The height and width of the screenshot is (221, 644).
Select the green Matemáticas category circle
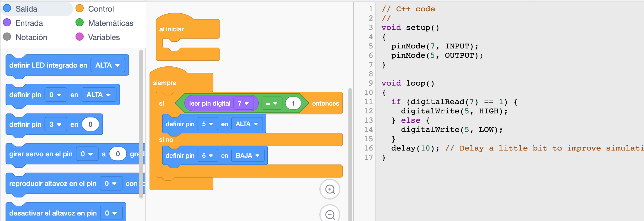(80, 23)
